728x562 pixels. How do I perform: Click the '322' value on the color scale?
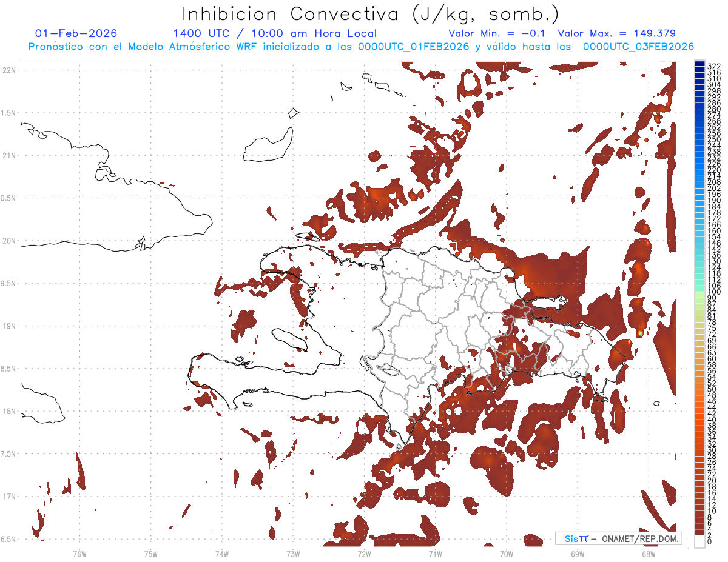[713, 66]
